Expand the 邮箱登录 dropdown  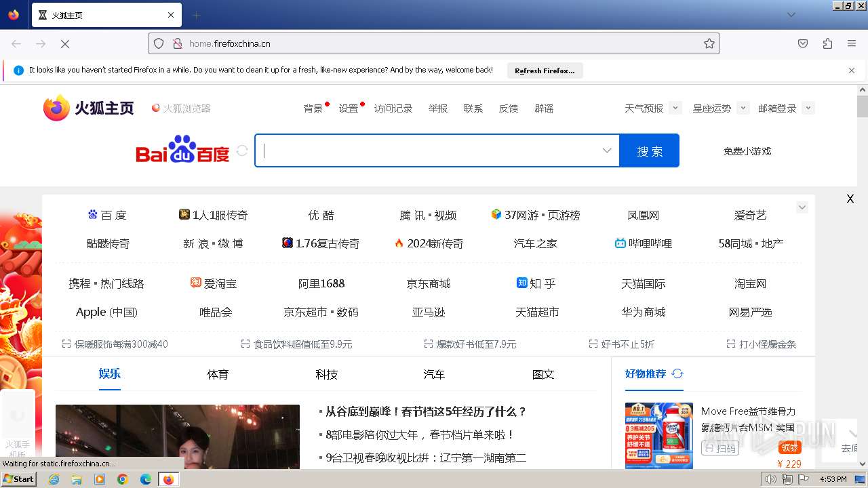click(x=808, y=108)
